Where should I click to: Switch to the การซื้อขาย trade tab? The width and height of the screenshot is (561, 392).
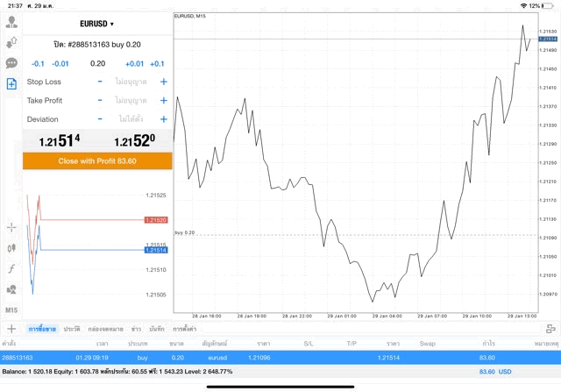tap(42, 329)
